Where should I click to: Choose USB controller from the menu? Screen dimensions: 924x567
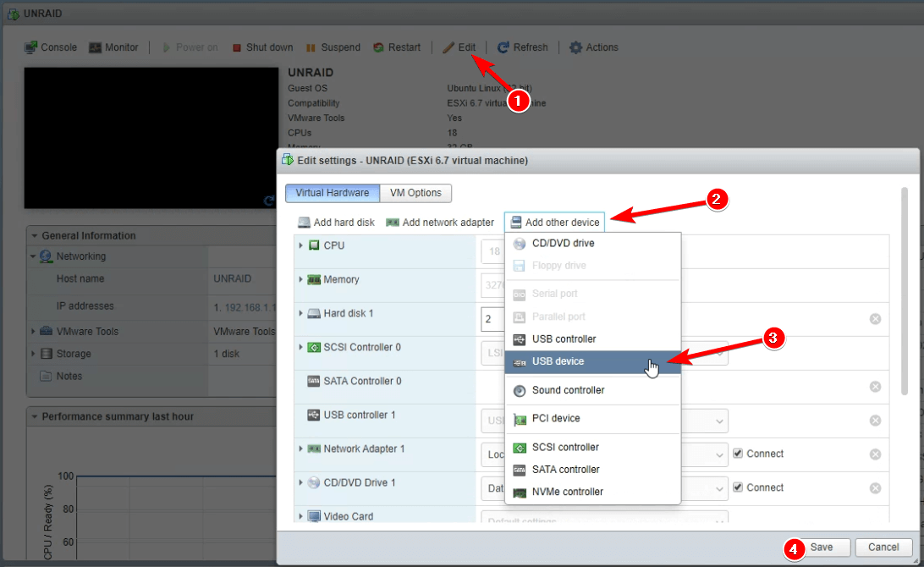(x=593, y=339)
